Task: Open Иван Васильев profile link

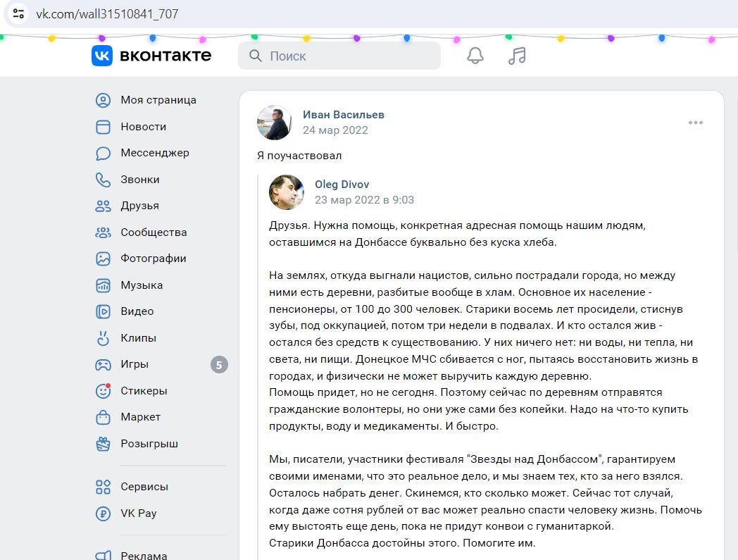Action: click(343, 115)
